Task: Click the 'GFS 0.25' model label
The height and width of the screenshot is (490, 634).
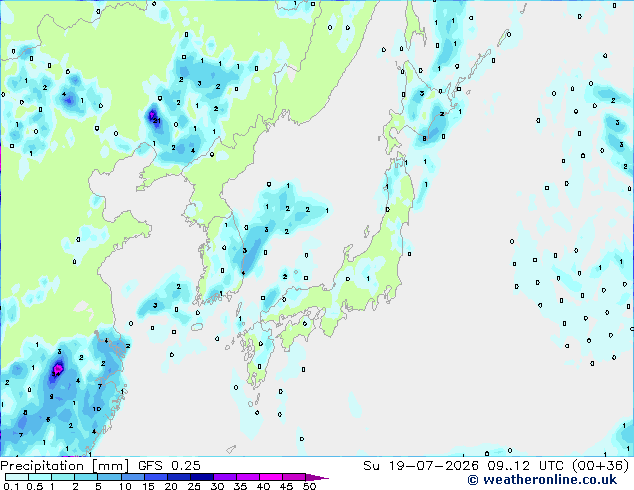Action: click(x=169, y=466)
